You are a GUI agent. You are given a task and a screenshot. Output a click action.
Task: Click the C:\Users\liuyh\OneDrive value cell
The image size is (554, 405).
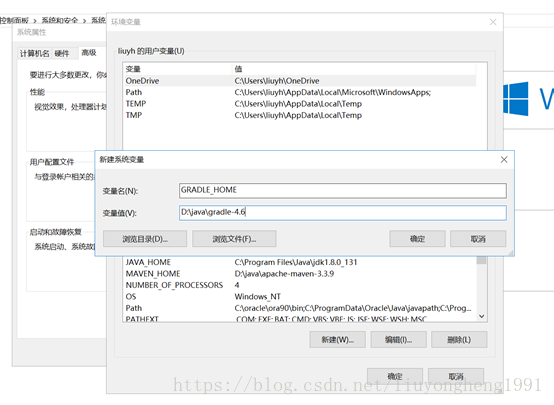point(277,81)
